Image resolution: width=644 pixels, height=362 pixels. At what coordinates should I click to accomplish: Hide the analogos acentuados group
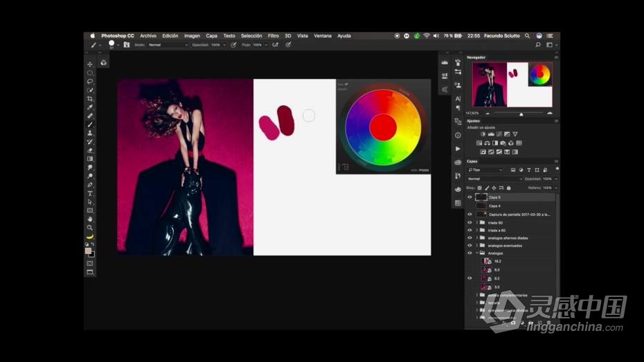pos(470,246)
